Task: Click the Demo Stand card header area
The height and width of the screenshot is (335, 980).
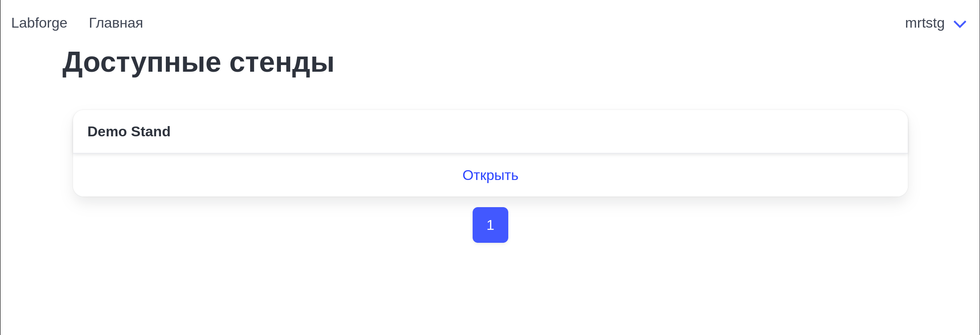Action: coord(490,132)
